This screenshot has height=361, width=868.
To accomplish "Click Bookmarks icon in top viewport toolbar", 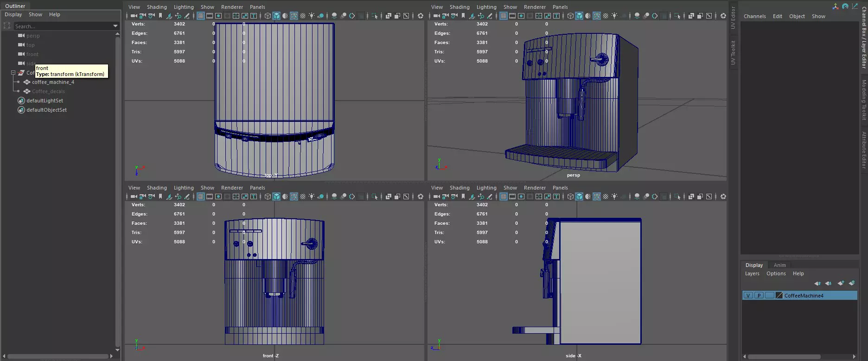I will pos(160,16).
